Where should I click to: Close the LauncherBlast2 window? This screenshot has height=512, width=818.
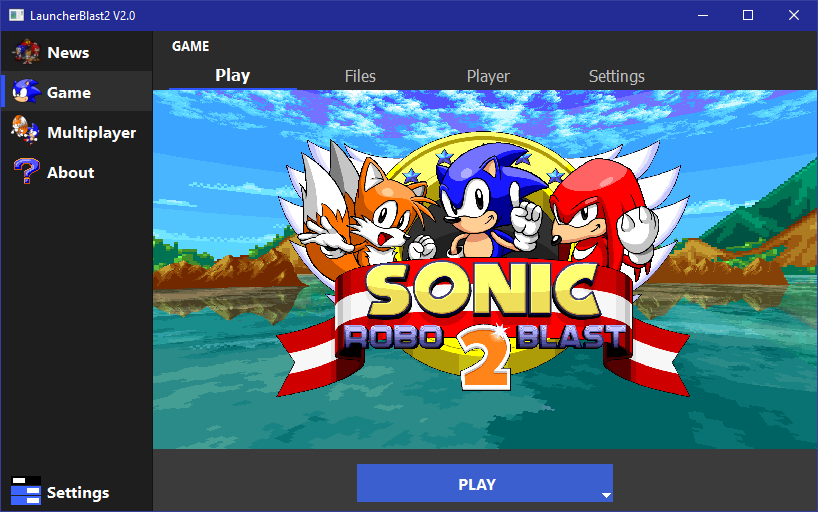[x=793, y=15]
